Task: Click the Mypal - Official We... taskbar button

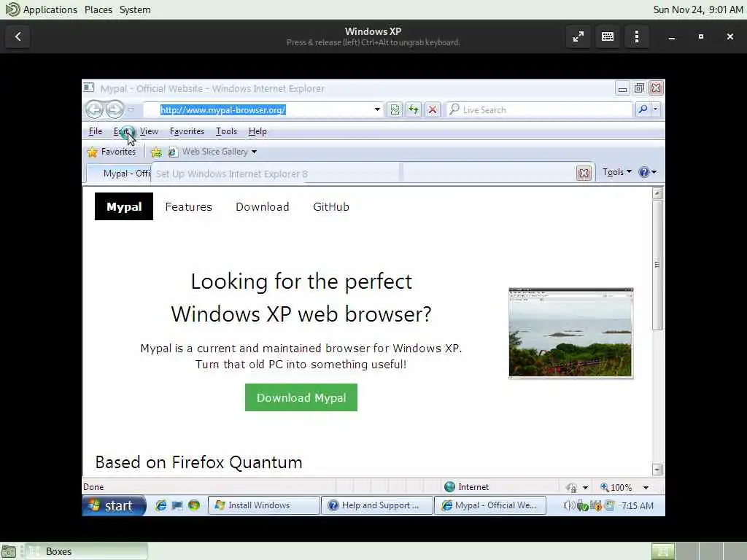Action: pos(489,505)
